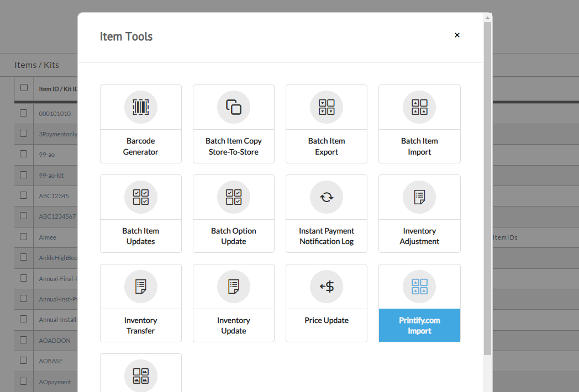Viewport: 579px width, 392px height.
Task: Open Price Update label
Action: 327,320
